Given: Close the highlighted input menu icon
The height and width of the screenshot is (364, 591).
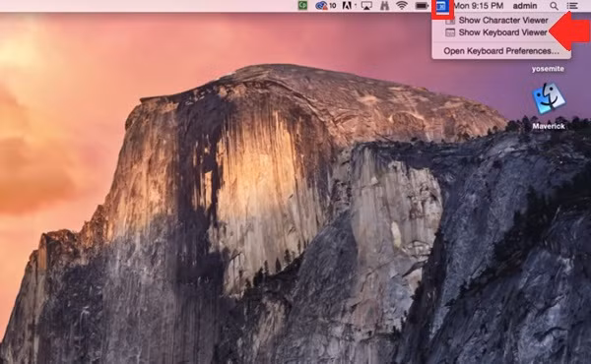Looking at the screenshot, I should point(441,6).
